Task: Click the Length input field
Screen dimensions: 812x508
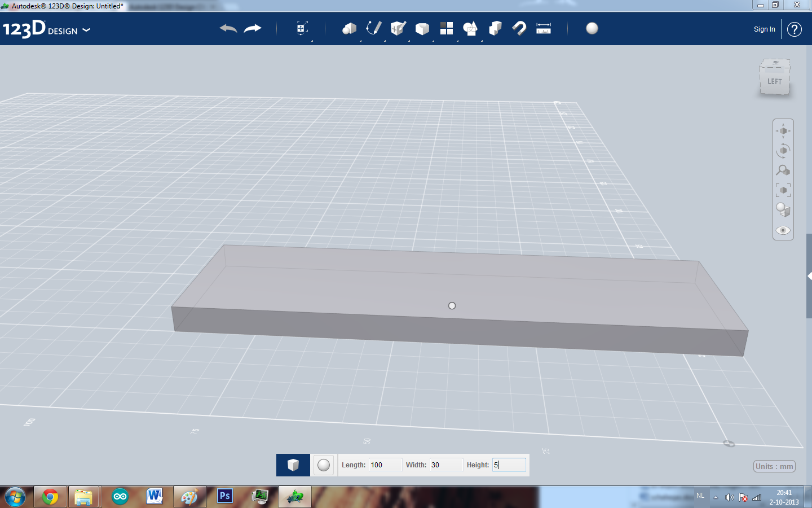Action: (386, 465)
